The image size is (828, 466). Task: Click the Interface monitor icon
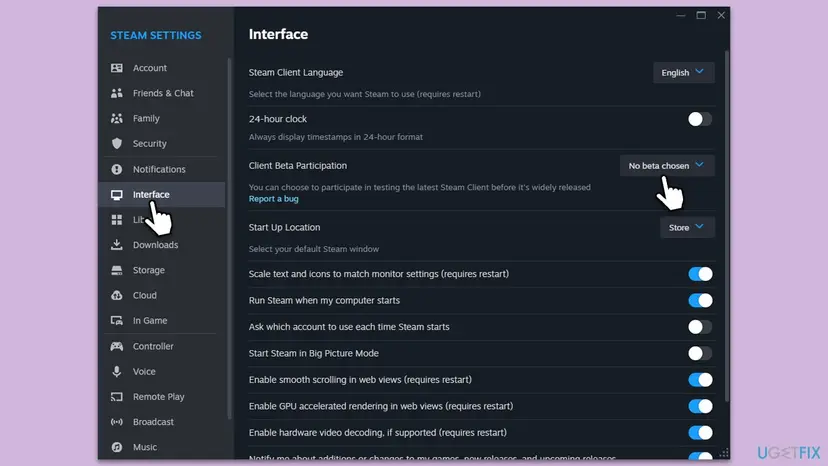coord(117,194)
